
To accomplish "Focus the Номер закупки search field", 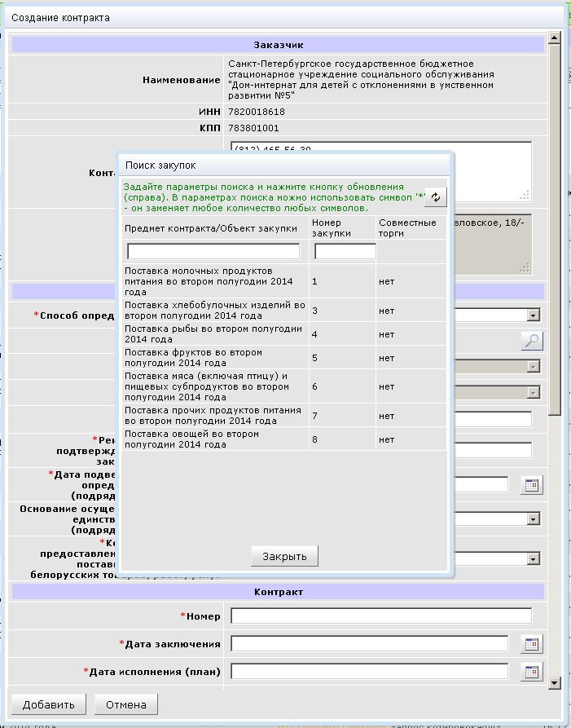I will click(x=345, y=252).
